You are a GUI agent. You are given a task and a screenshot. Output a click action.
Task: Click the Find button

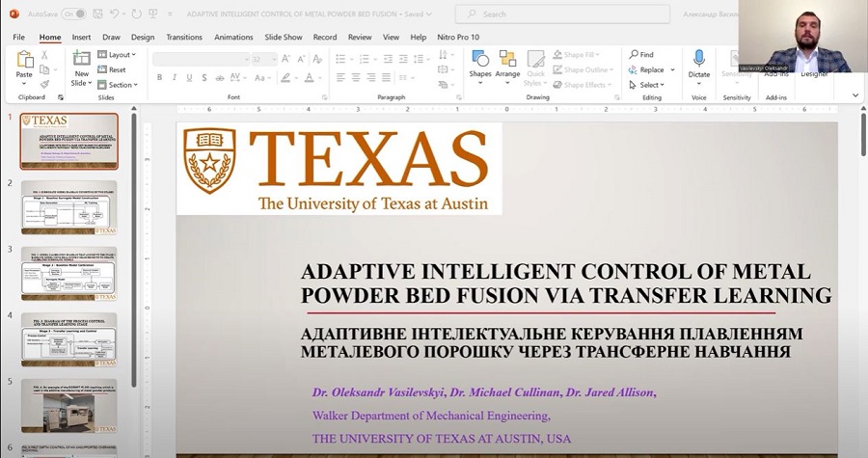(x=641, y=54)
